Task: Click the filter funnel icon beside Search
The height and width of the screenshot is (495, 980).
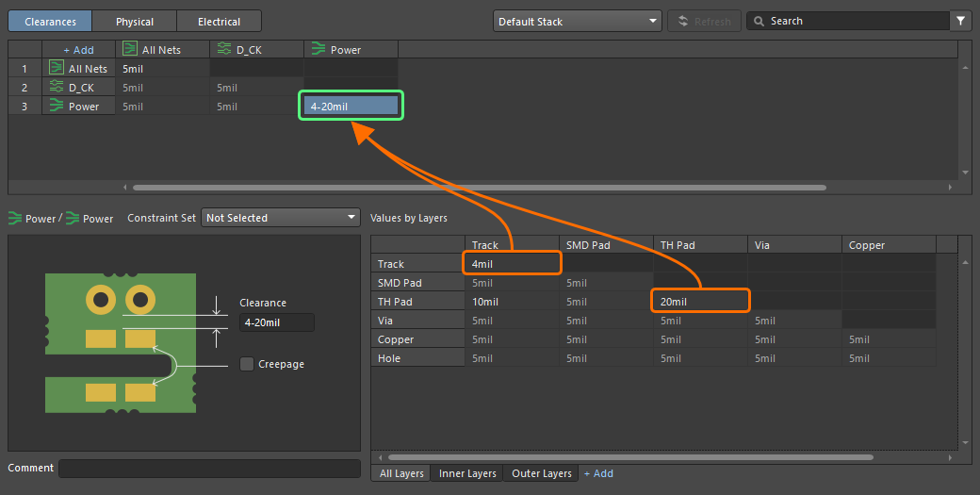Action: point(960,21)
